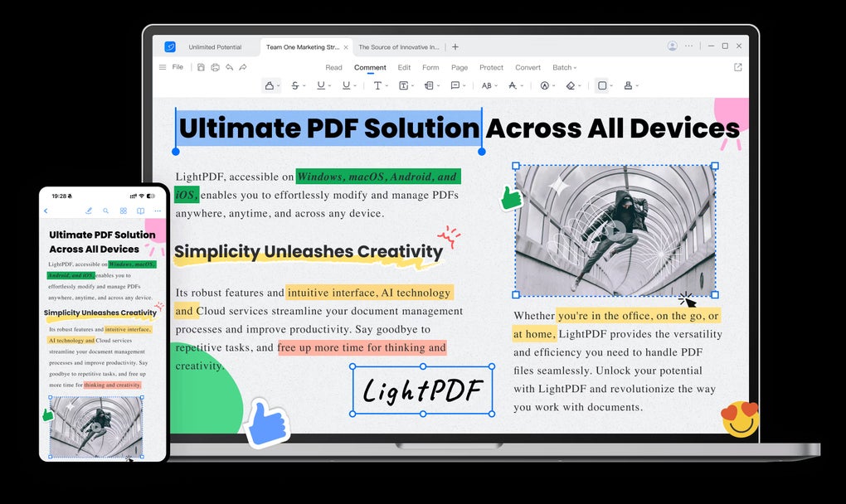Tap the tunnel photo on the phone
The image size is (846, 504).
(x=96, y=427)
